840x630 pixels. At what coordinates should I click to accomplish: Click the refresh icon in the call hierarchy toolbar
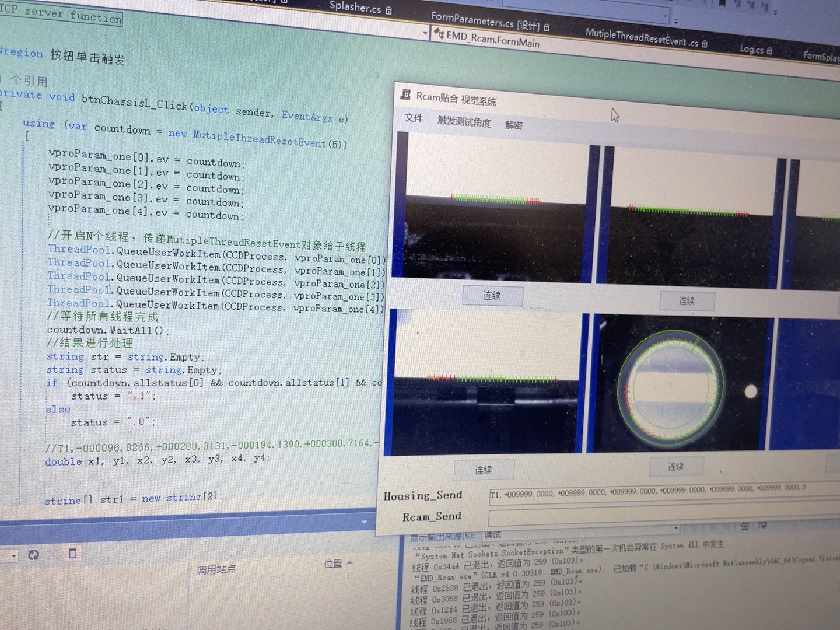pos(33,554)
